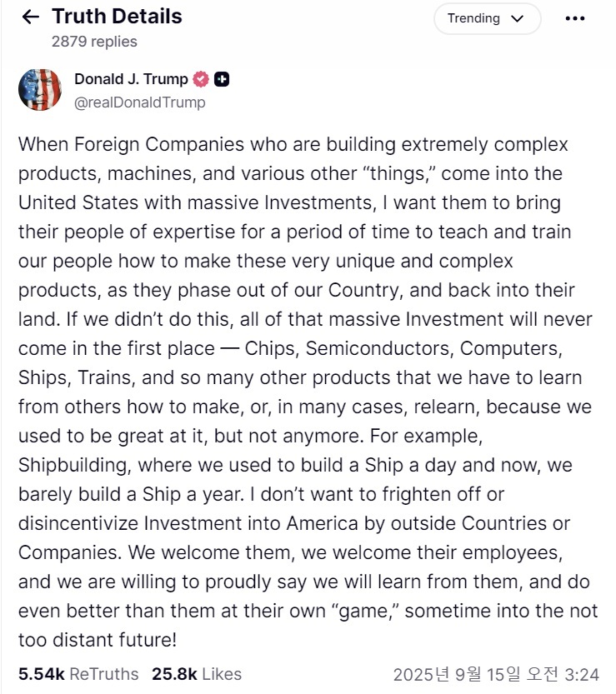
Task: Open Donald J. Trump's profile avatar
Action: 40,90
